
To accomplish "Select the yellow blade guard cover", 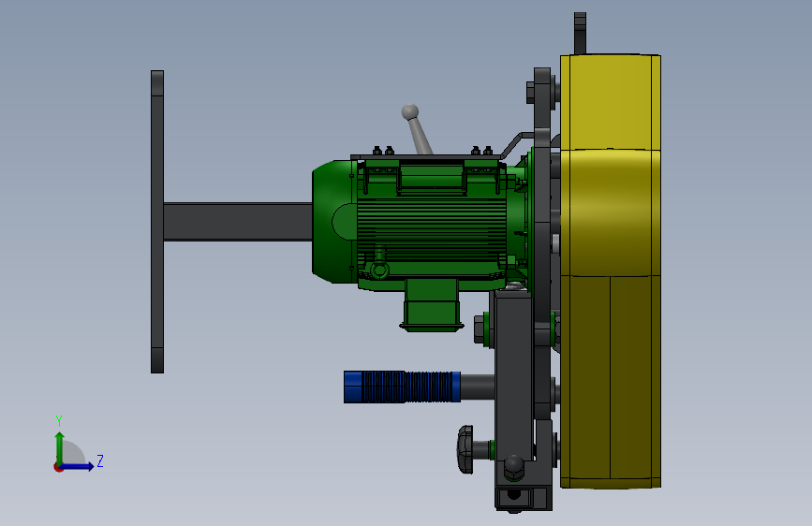I will [610, 271].
